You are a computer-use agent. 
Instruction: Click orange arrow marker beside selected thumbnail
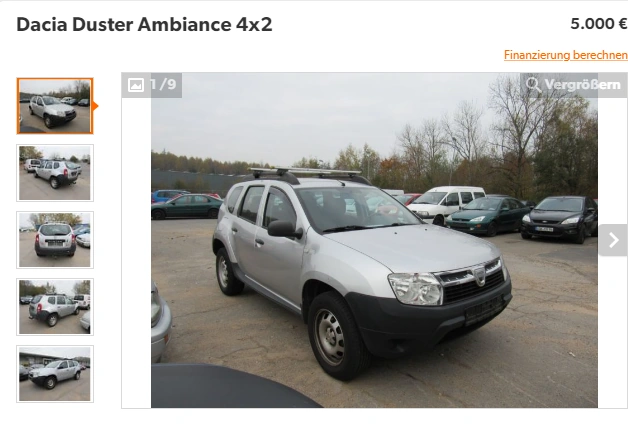pyautogui.click(x=95, y=106)
